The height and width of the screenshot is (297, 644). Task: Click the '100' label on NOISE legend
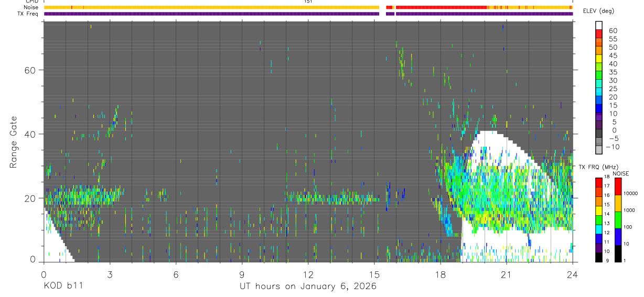(x=628, y=227)
